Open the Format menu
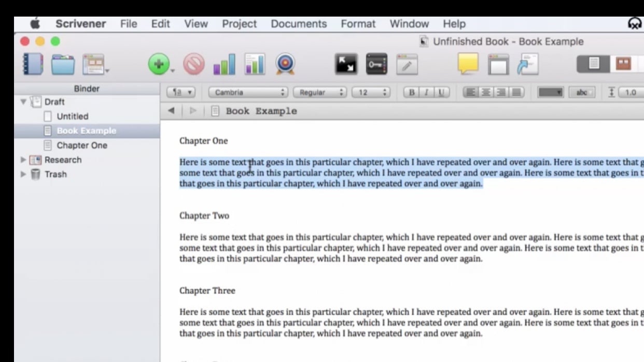The image size is (644, 362). pos(358,24)
